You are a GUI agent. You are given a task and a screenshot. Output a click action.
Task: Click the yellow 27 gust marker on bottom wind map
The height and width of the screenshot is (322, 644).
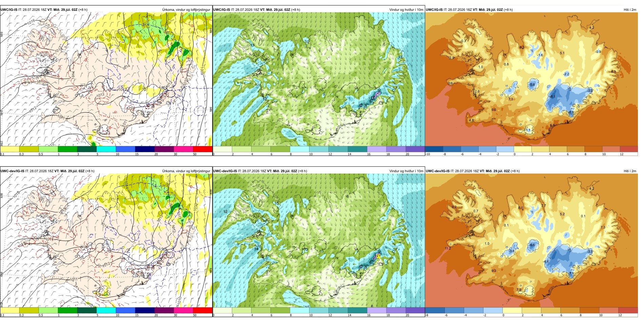[x=378, y=256]
